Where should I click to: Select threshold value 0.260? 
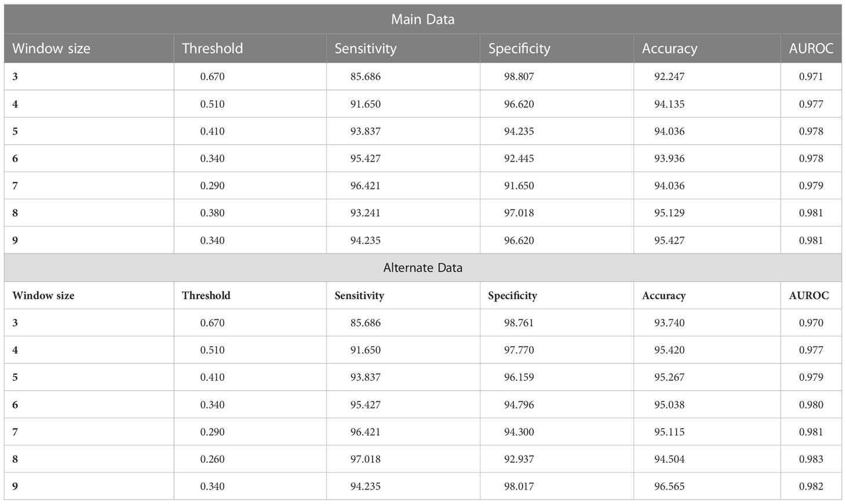(212, 459)
